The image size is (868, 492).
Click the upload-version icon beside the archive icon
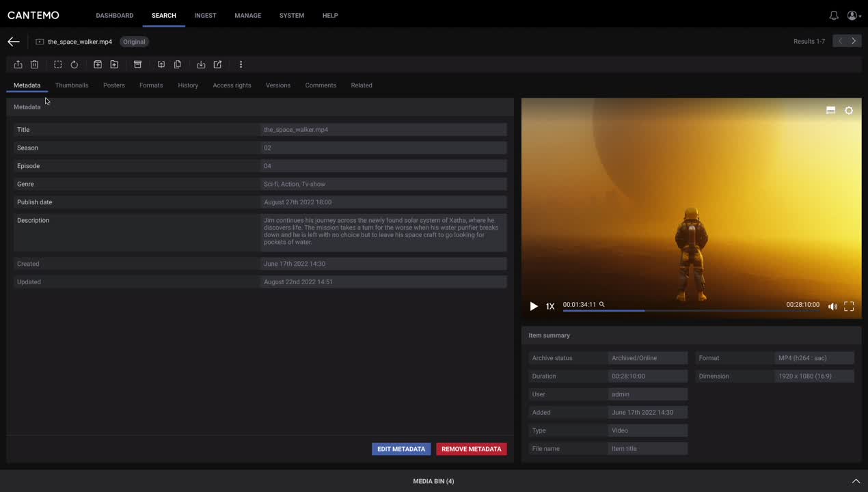161,64
